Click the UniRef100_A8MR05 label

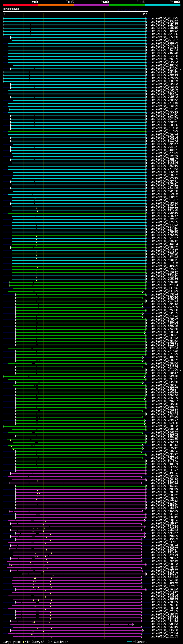coord(164,81)
